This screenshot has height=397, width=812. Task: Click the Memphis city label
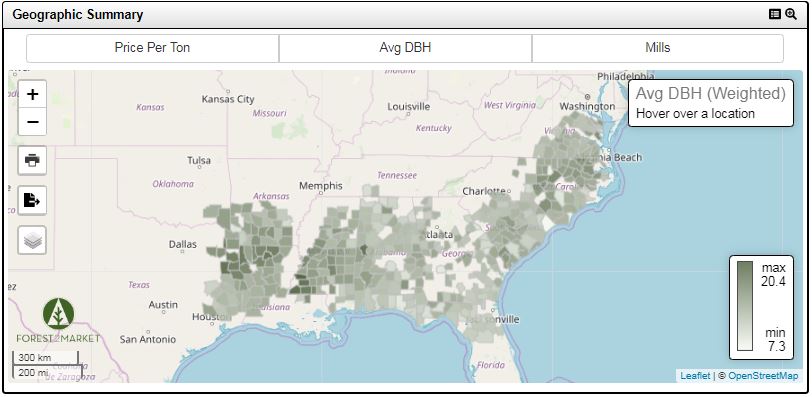coord(321,185)
